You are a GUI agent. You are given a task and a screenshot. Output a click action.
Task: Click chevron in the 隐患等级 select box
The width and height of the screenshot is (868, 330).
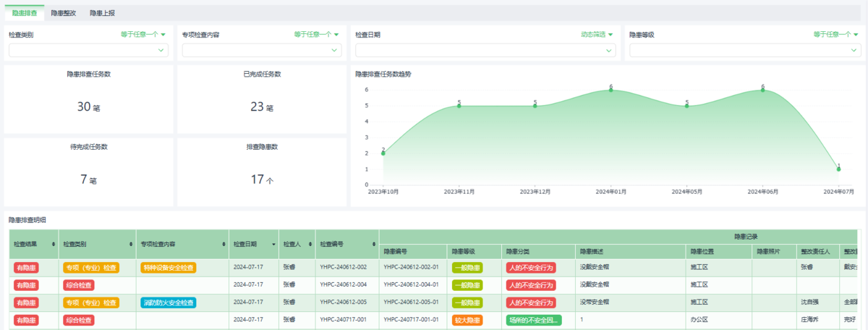854,51
